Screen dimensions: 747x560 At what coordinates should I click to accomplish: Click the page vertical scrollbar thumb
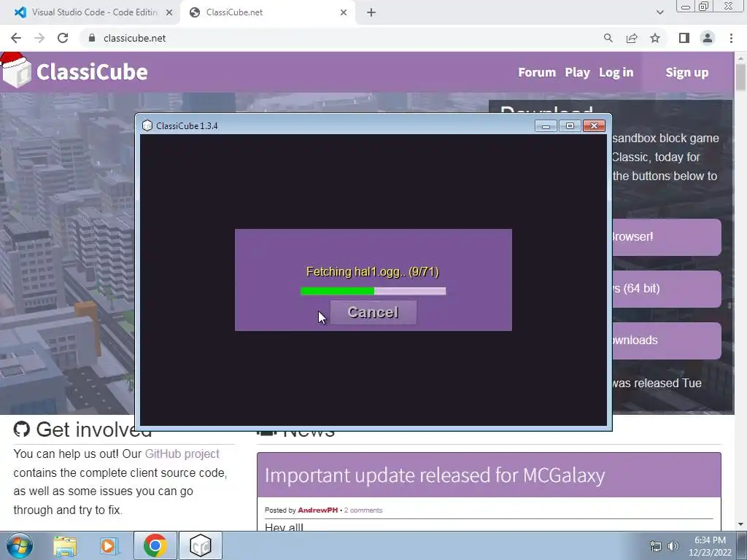click(x=740, y=76)
